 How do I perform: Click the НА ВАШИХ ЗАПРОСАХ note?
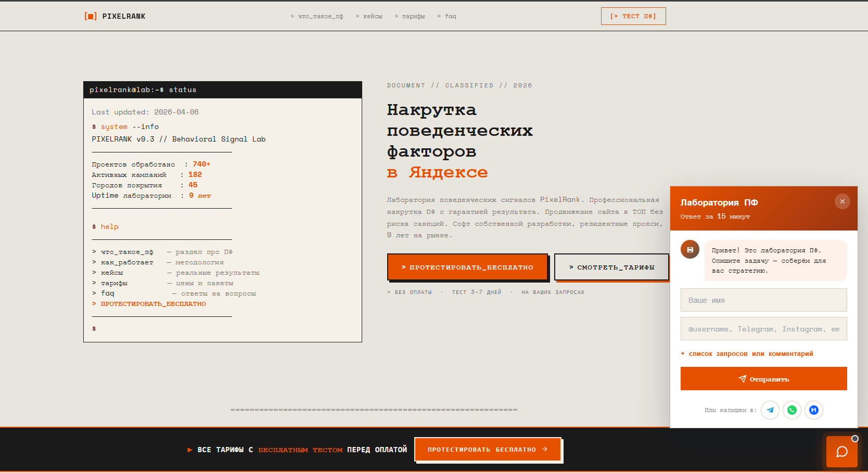pyautogui.click(x=553, y=292)
